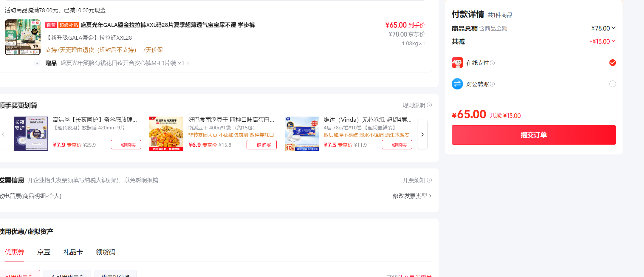Click the info icon next to 开票须知
644x277 pixels.
(x=429, y=180)
